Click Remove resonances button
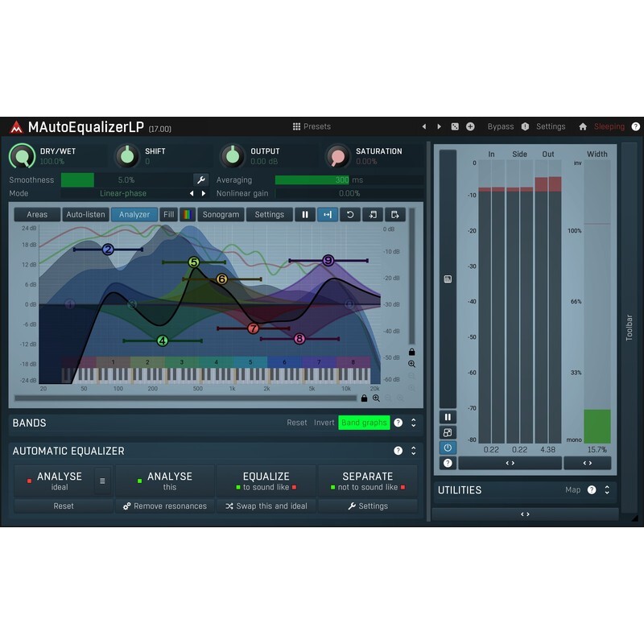 tap(165, 506)
